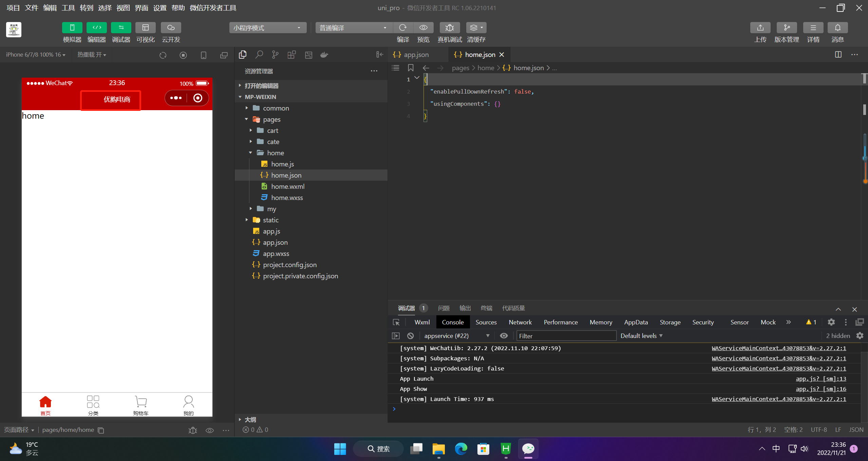Open the search icon in explorer sidebar
The width and height of the screenshot is (868, 461).
point(259,55)
